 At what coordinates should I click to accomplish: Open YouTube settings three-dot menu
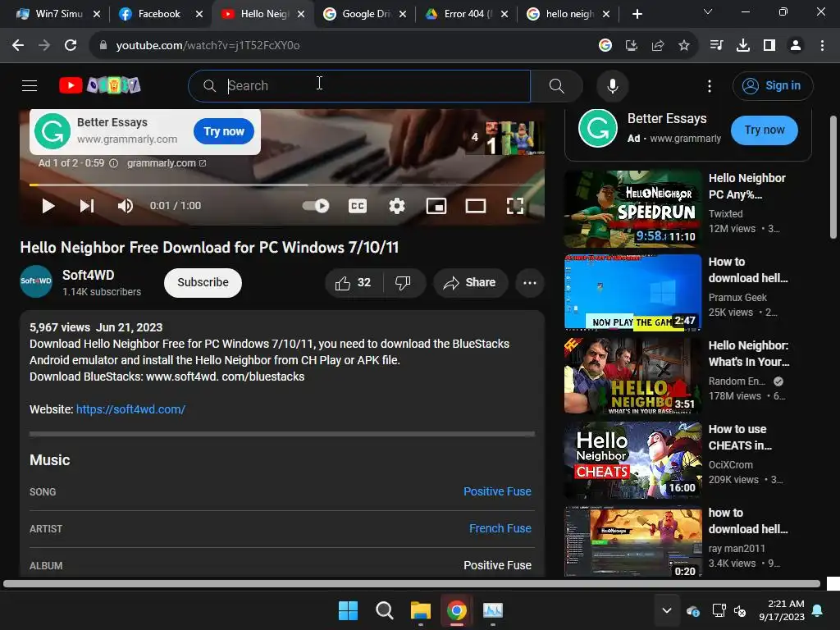[710, 85]
